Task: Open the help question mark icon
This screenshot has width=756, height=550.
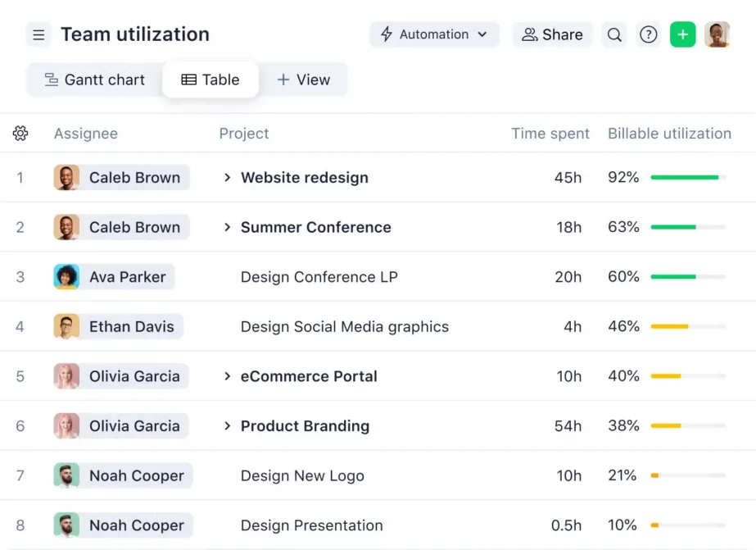Action: coord(648,34)
